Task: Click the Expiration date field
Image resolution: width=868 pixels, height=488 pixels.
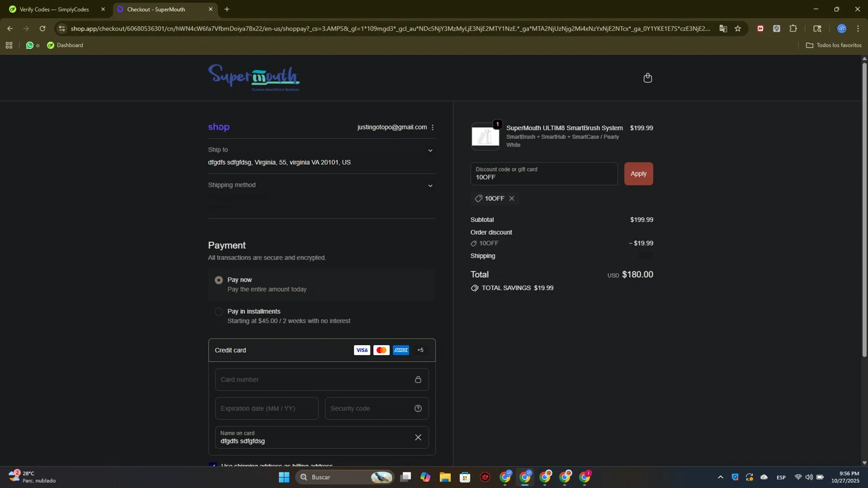Action: (267, 408)
